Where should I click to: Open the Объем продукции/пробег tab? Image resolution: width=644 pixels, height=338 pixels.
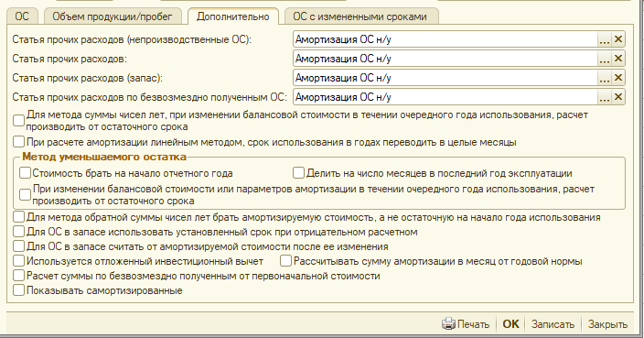coord(113,16)
